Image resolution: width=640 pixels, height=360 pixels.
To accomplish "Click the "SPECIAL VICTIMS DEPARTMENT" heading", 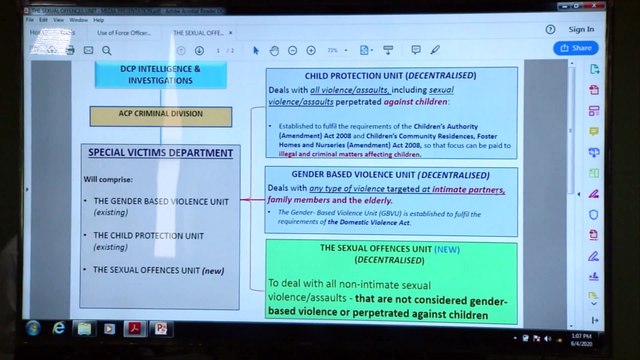I will 160,153.
